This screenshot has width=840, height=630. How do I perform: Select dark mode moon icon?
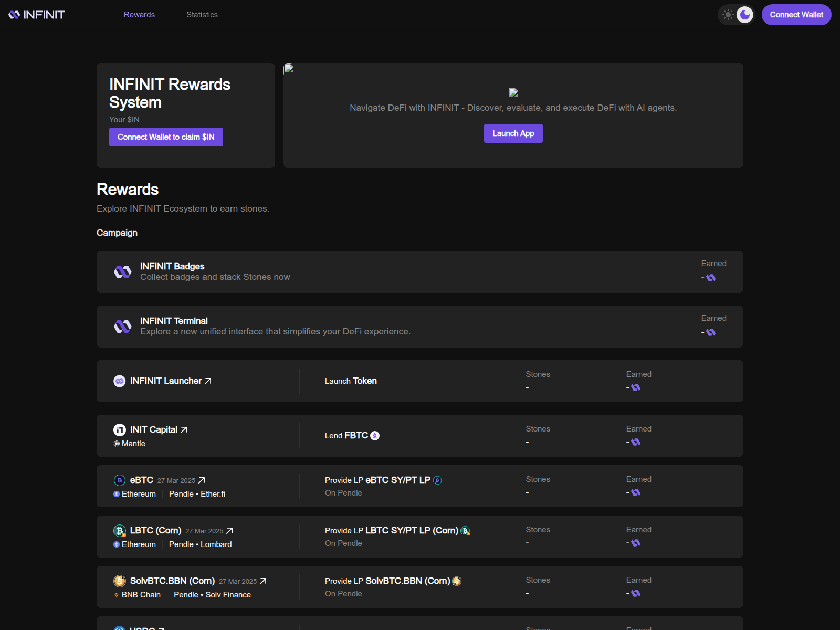point(745,15)
